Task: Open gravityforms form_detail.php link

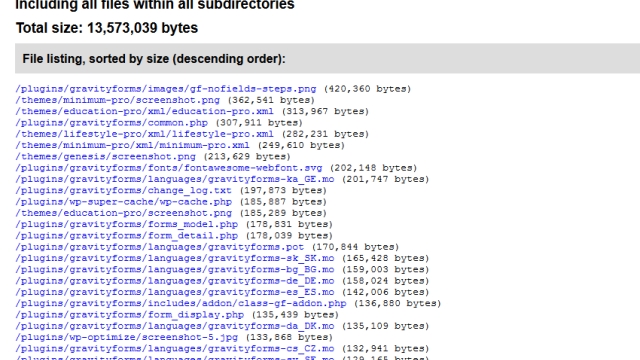Action: [x=127, y=236]
